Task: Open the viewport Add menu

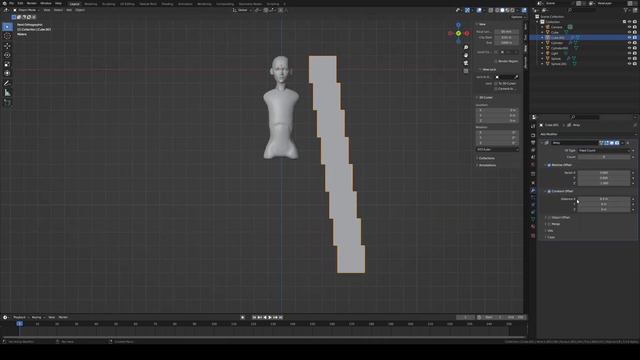Action: pos(69,10)
